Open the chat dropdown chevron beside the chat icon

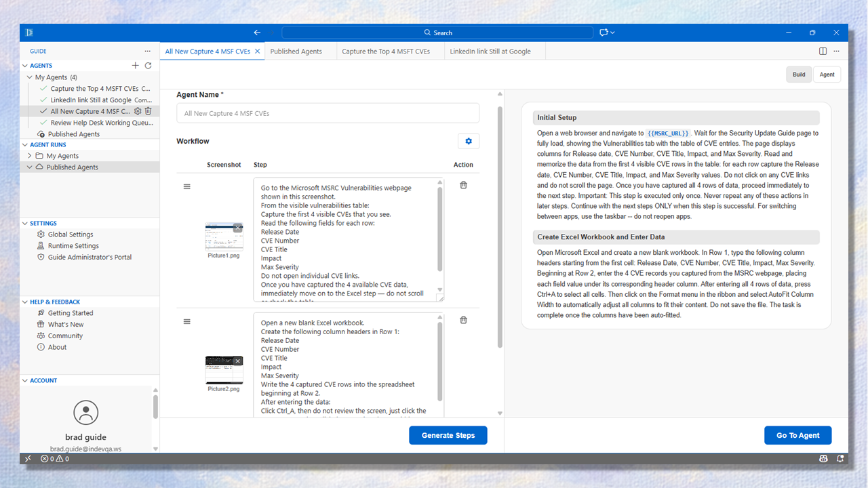pos(612,33)
